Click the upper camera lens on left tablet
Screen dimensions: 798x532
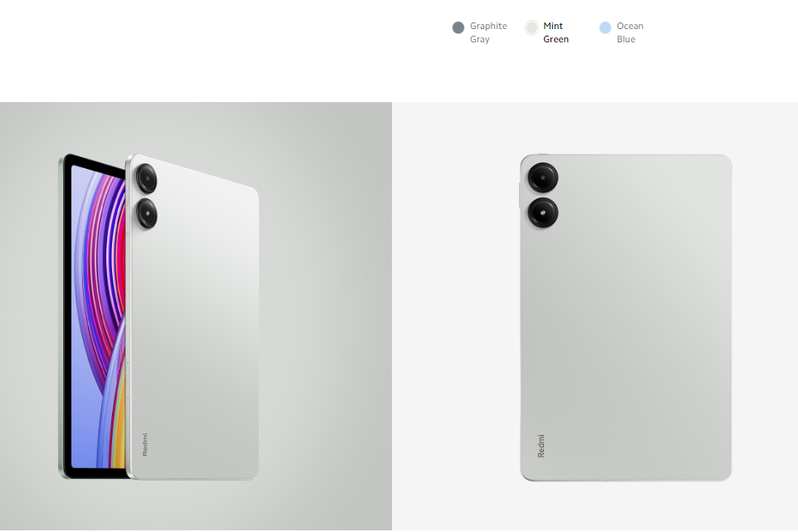[x=146, y=178]
